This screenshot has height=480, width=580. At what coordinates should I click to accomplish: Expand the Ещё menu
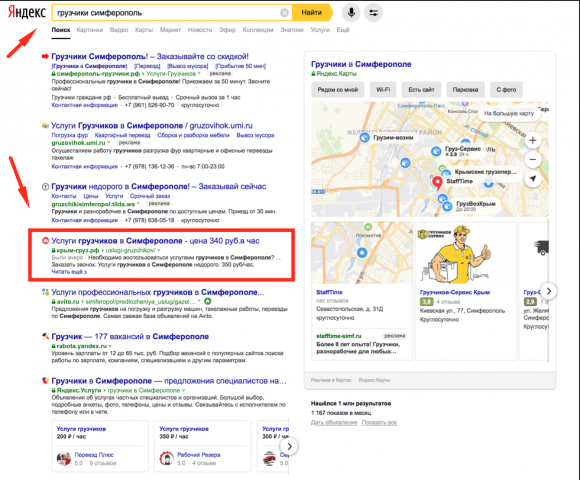click(343, 30)
